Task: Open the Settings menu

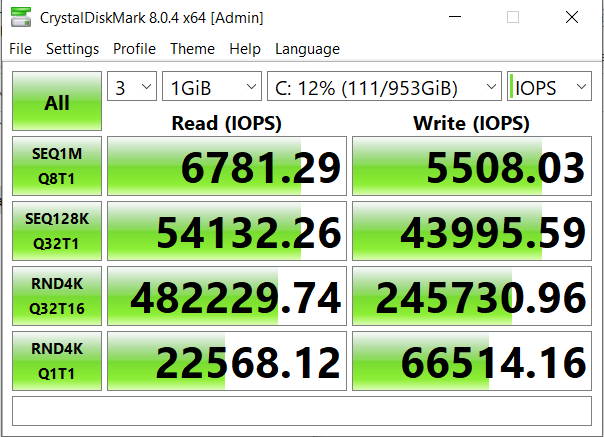Action: [72, 49]
